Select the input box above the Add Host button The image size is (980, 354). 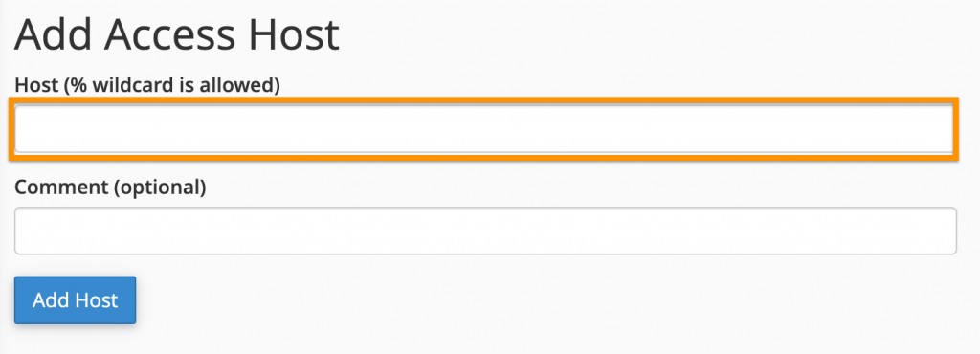(x=485, y=231)
